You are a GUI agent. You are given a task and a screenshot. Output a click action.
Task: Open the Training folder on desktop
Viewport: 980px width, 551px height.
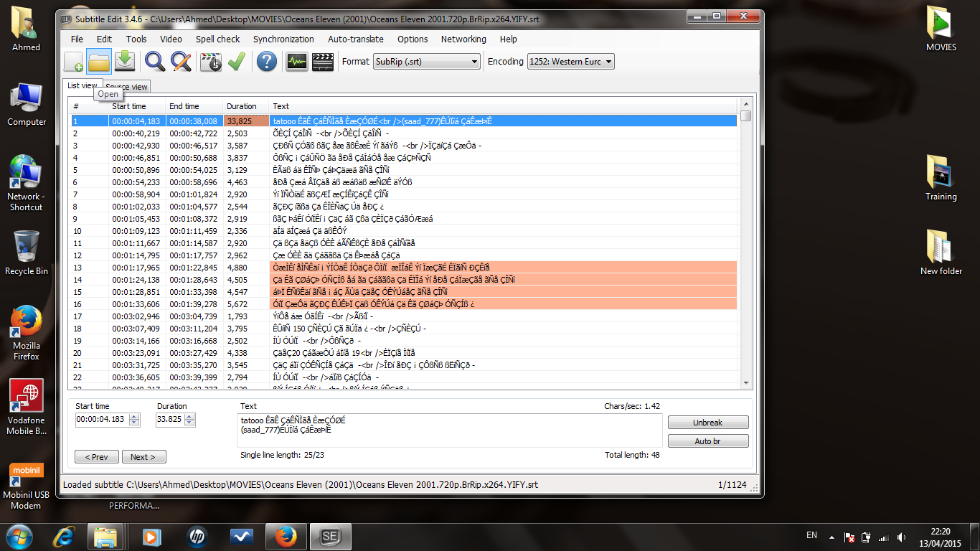tap(941, 178)
